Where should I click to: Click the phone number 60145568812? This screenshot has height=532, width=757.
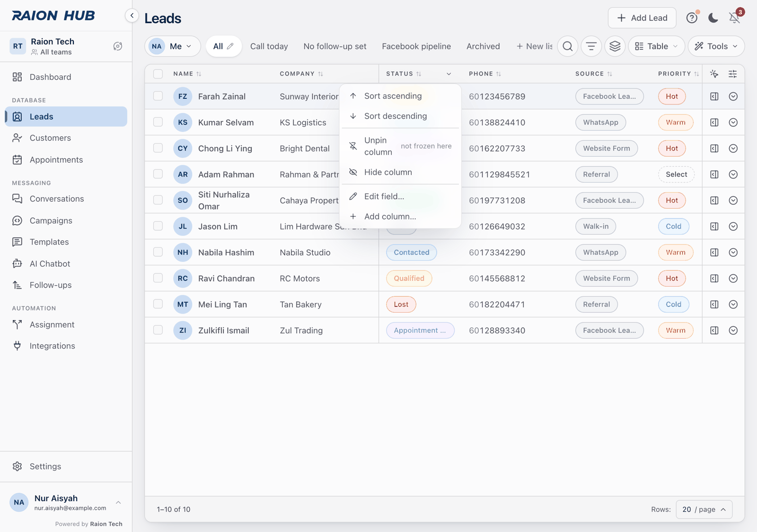(497, 279)
